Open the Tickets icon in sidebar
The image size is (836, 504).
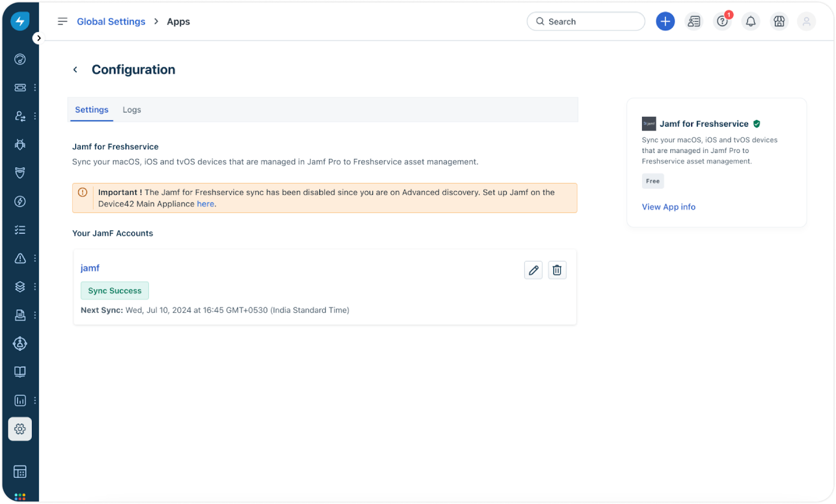(20, 88)
